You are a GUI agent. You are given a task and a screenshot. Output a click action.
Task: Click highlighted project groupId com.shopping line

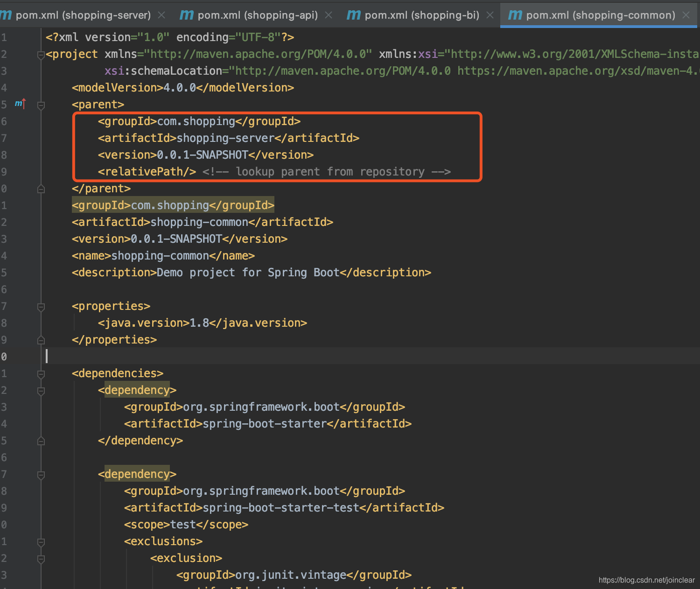[173, 205]
